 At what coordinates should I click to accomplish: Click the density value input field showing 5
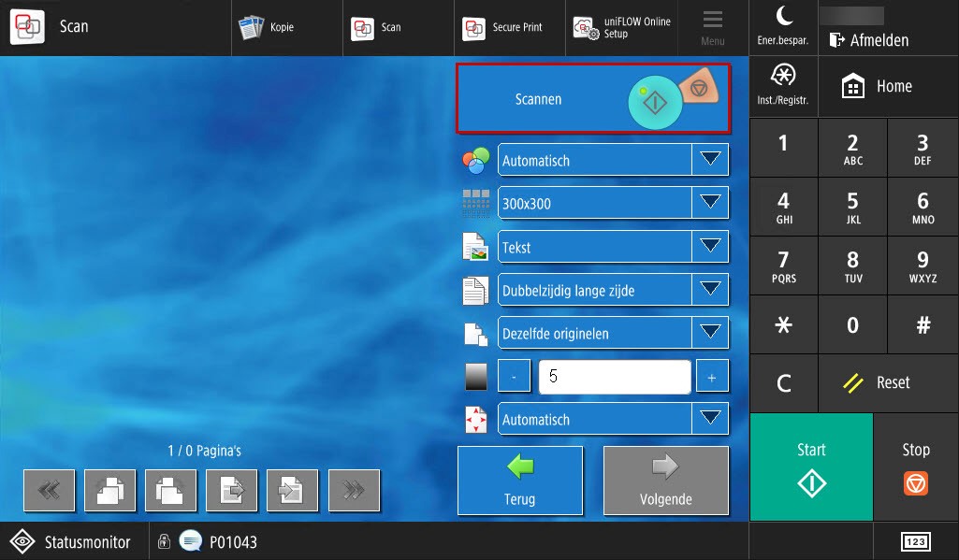[x=614, y=376]
